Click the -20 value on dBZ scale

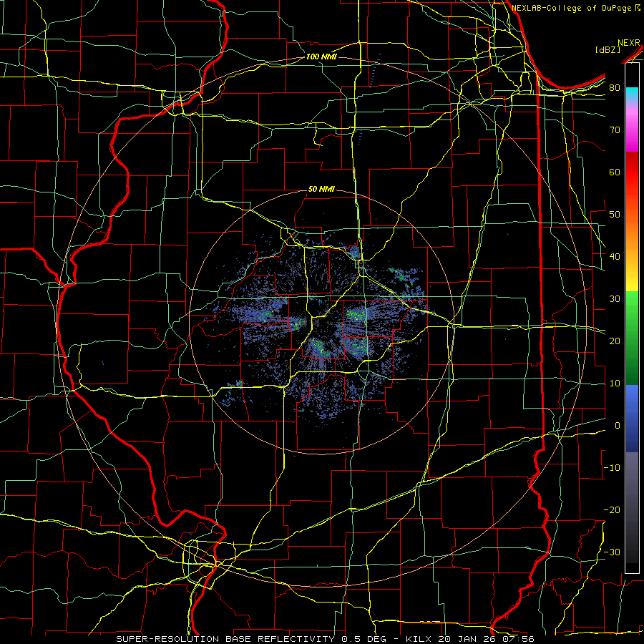coord(612,510)
